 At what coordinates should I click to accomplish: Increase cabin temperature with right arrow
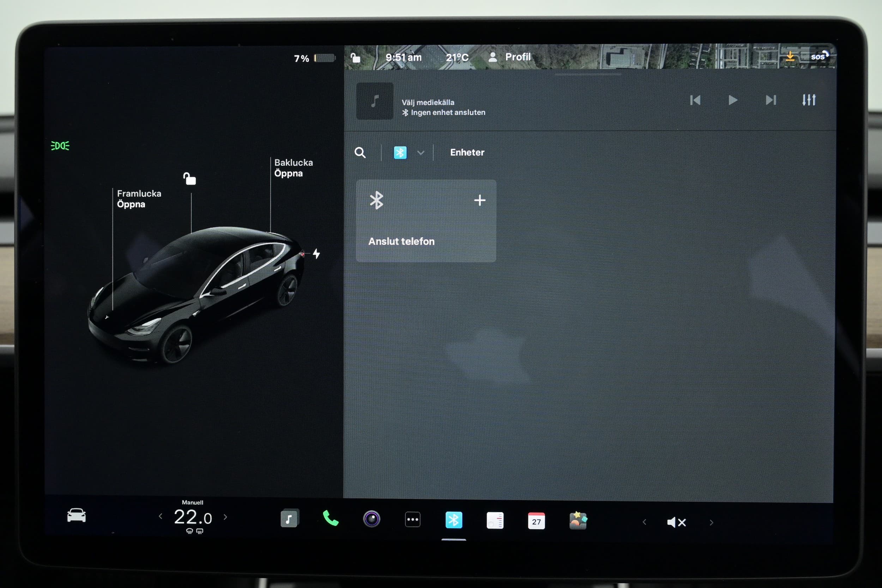225,517
